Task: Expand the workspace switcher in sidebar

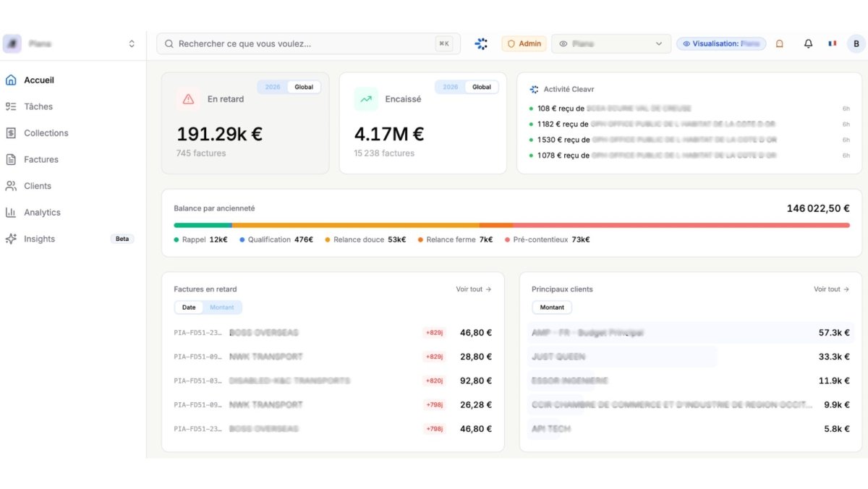Action: click(x=132, y=43)
